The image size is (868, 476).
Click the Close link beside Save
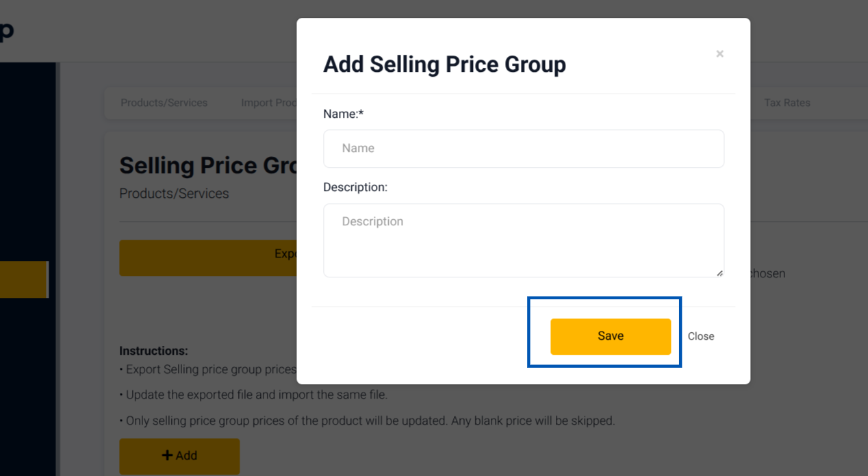[x=701, y=336]
